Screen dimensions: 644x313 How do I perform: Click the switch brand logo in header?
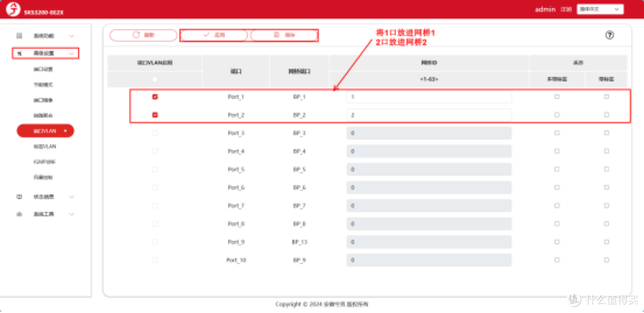pyautogui.click(x=13, y=10)
